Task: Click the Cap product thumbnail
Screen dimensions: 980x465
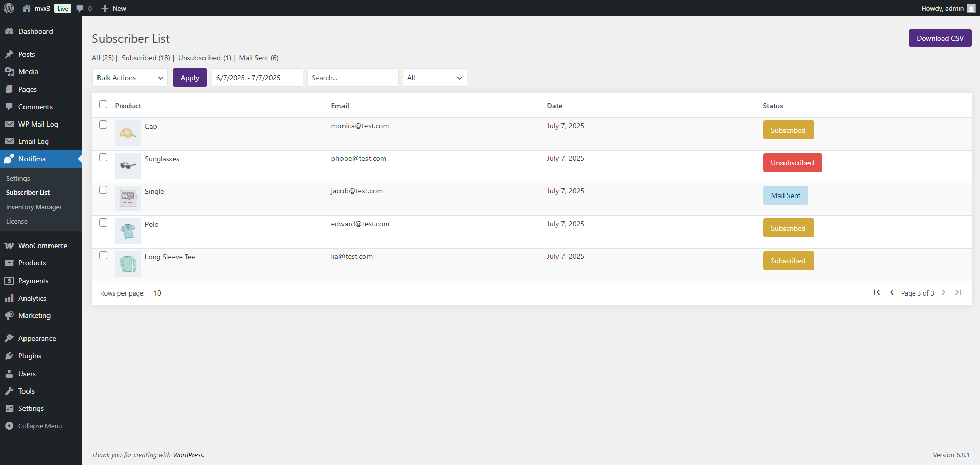Action: coord(128,133)
